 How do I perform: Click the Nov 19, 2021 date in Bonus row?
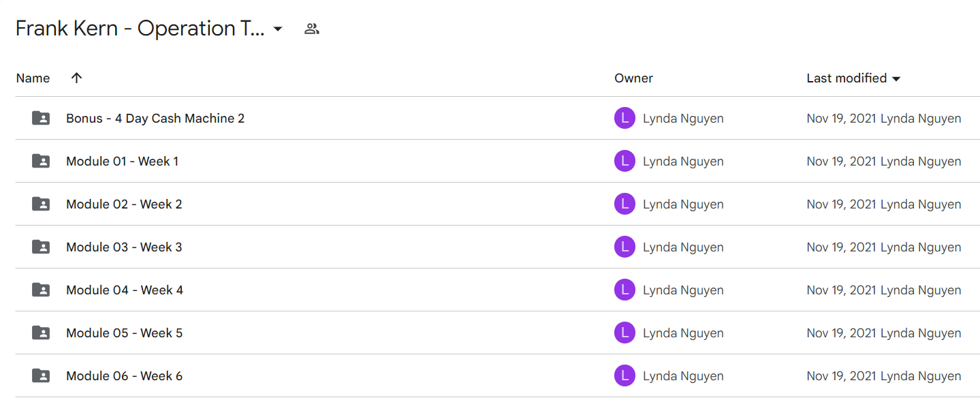pyautogui.click(x=841, y=119)
